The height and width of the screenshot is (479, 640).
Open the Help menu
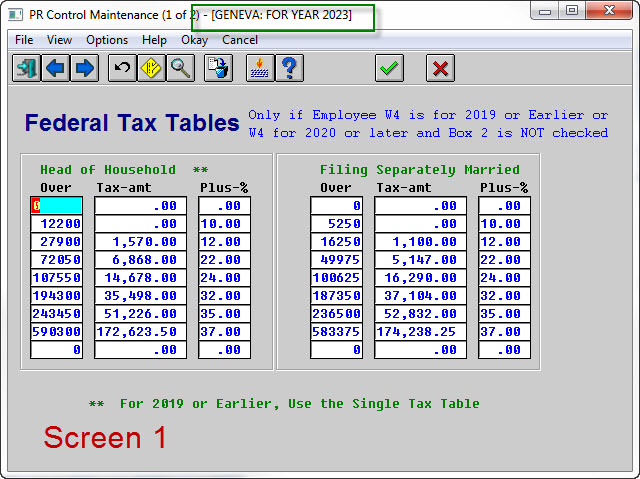point(154,40)
